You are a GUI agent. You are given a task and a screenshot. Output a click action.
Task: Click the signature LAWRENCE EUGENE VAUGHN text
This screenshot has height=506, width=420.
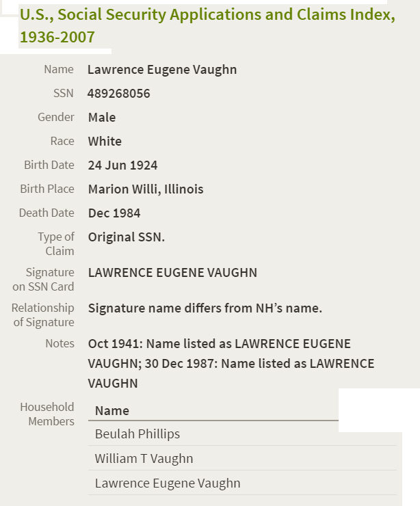click(172, 273)
